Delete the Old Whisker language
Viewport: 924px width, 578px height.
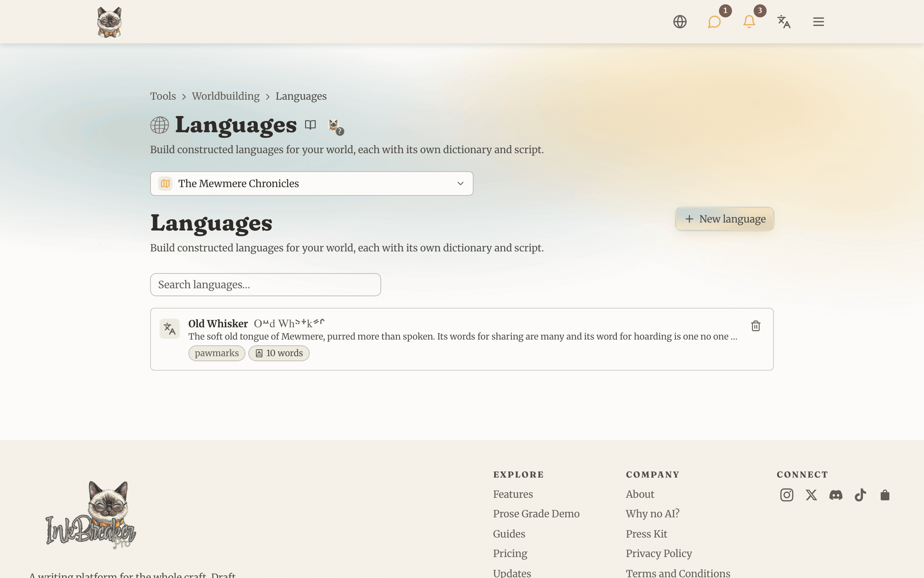click(755, 326)
